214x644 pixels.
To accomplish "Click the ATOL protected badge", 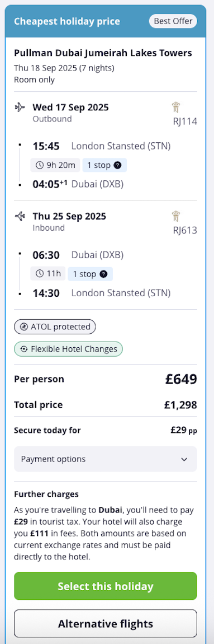I will point(55,327).
